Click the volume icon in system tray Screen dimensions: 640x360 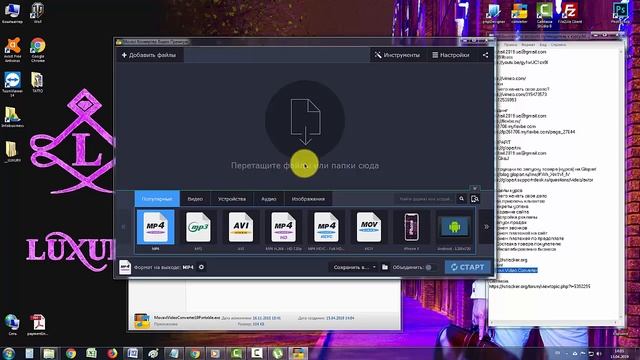coord(599,353)
